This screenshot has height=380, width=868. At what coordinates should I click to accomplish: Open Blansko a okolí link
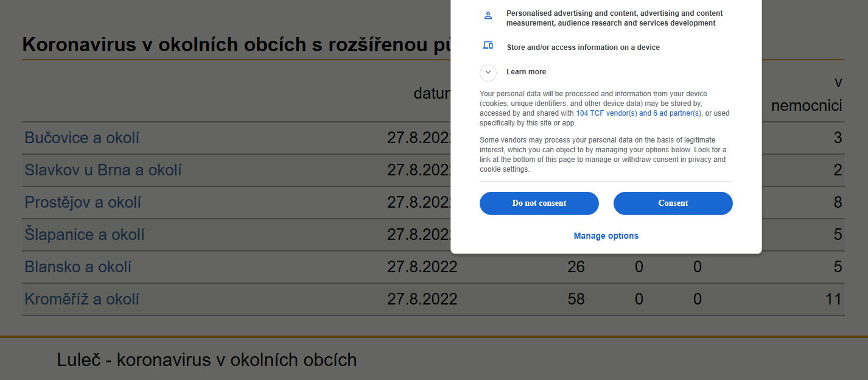[x=78, y=267]
